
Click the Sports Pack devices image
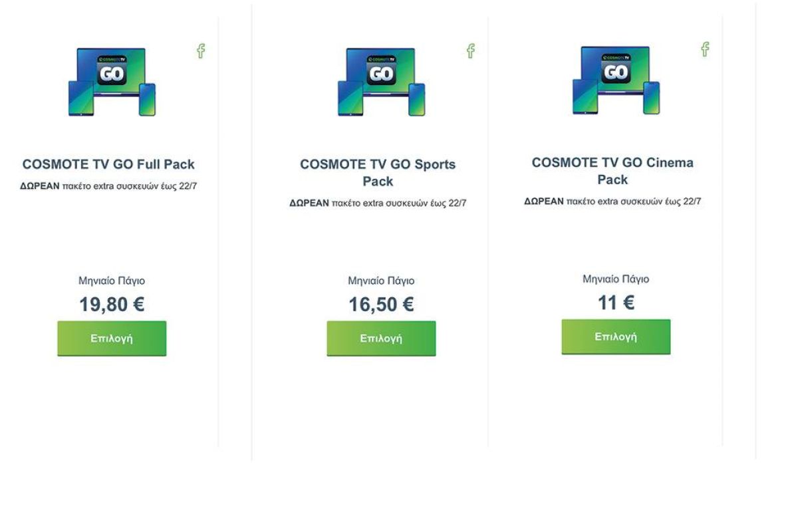[381, 82]
